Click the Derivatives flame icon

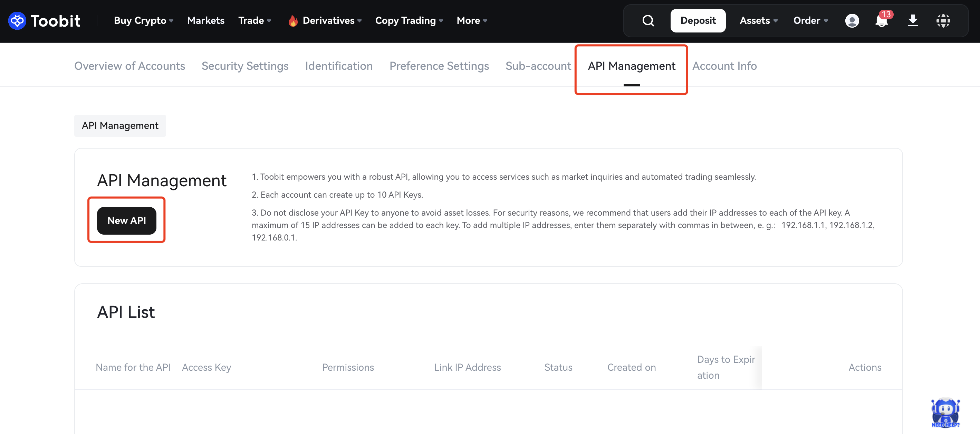(292, 21)
